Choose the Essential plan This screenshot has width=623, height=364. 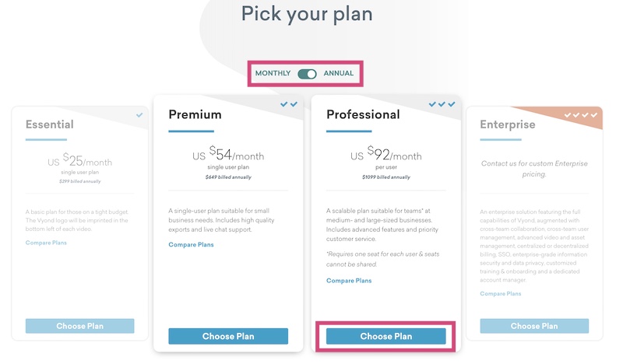[79, 326]
